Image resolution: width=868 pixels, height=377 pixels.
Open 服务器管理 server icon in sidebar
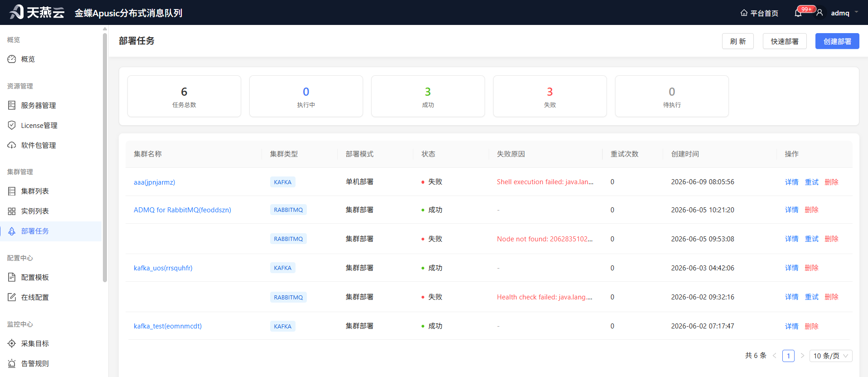(12, 105)
